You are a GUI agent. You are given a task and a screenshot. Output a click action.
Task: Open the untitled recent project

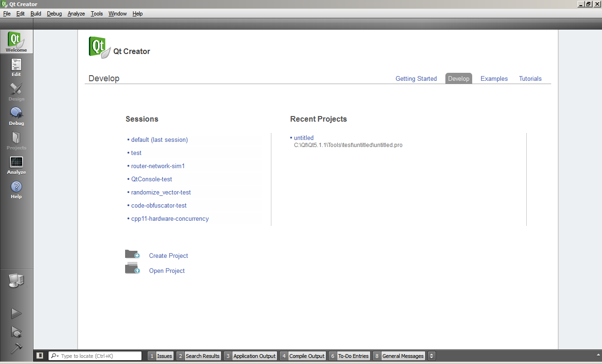304,138
